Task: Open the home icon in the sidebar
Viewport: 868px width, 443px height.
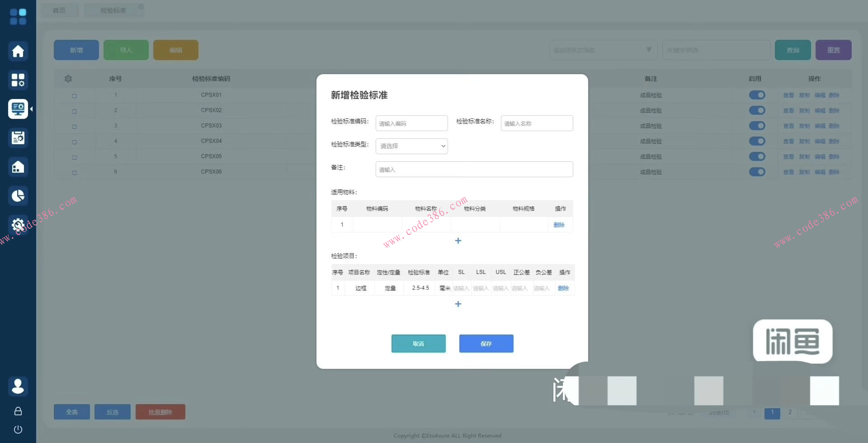Action: click(x=18, y=51)
